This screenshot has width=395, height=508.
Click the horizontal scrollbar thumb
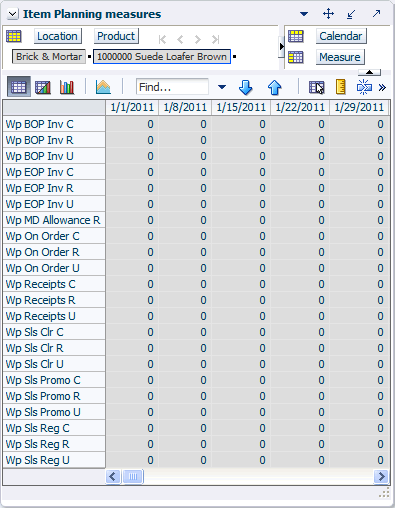(x=133, y=476)
